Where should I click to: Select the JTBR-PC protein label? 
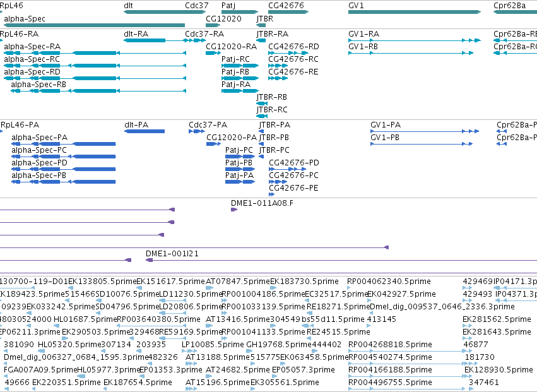coord(274,150)
